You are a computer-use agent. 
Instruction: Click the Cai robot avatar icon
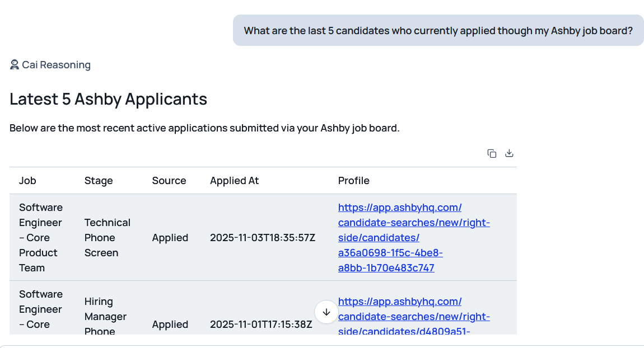coord(15,65)
